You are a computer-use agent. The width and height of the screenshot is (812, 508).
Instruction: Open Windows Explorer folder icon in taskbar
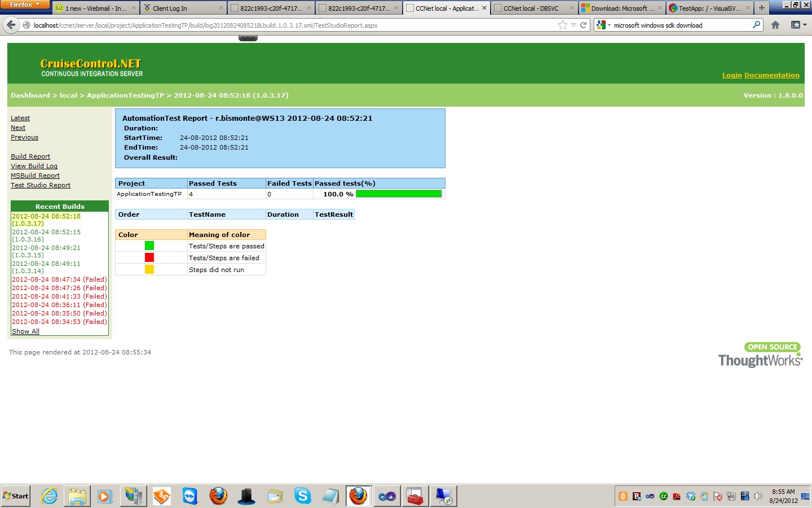(77, 496)
